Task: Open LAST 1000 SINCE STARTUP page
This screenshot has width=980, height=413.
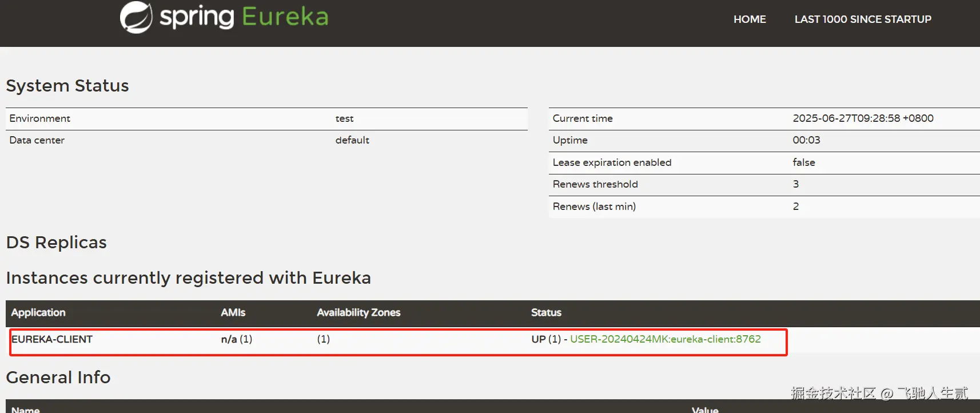Action: pos(863,19)
